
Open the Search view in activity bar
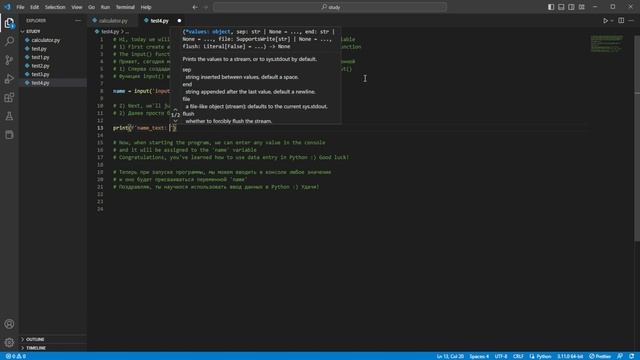click(9, 41)
